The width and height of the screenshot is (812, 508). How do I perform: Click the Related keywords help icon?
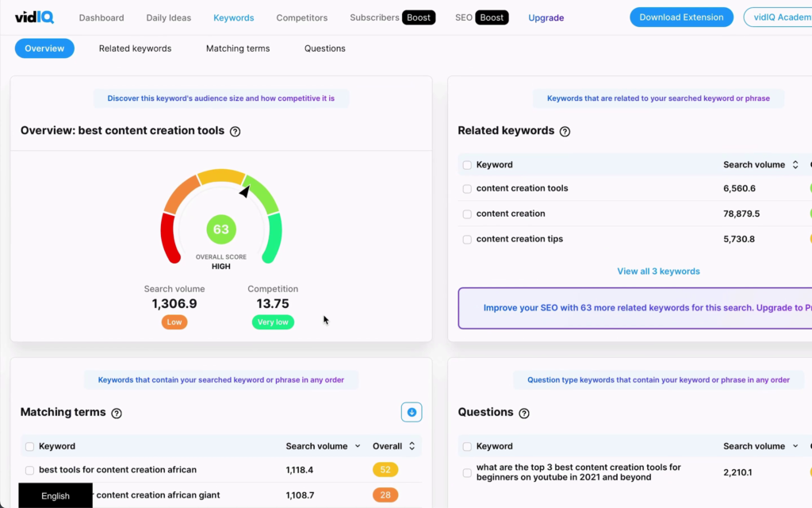tap(564, 131)
